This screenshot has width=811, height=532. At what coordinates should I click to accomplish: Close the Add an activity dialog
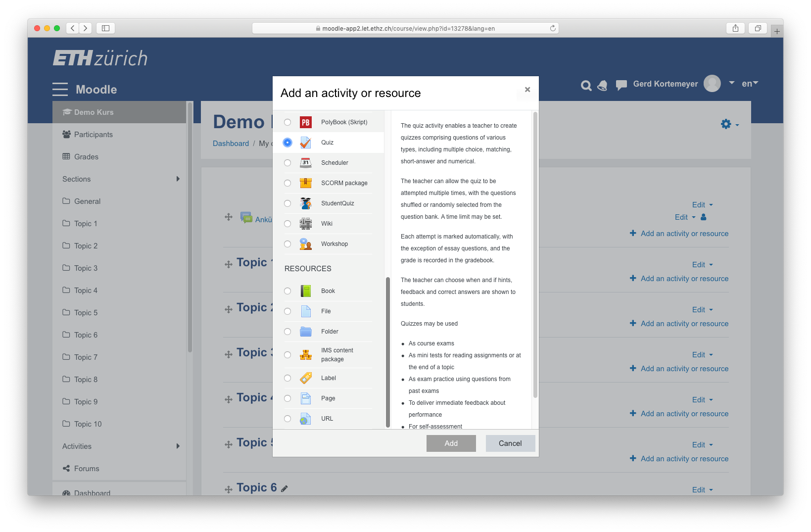click(527, 90)
